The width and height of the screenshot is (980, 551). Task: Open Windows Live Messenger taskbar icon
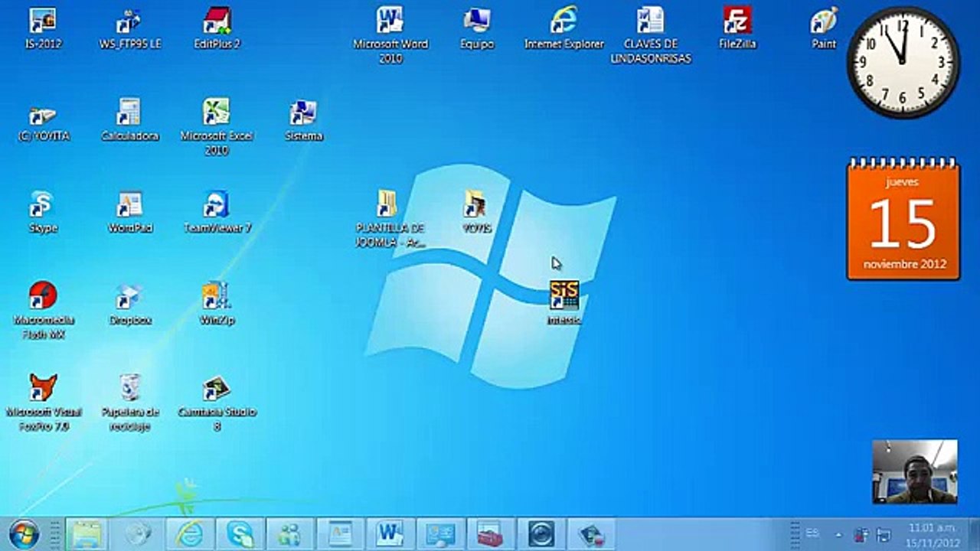pos(289,533)
